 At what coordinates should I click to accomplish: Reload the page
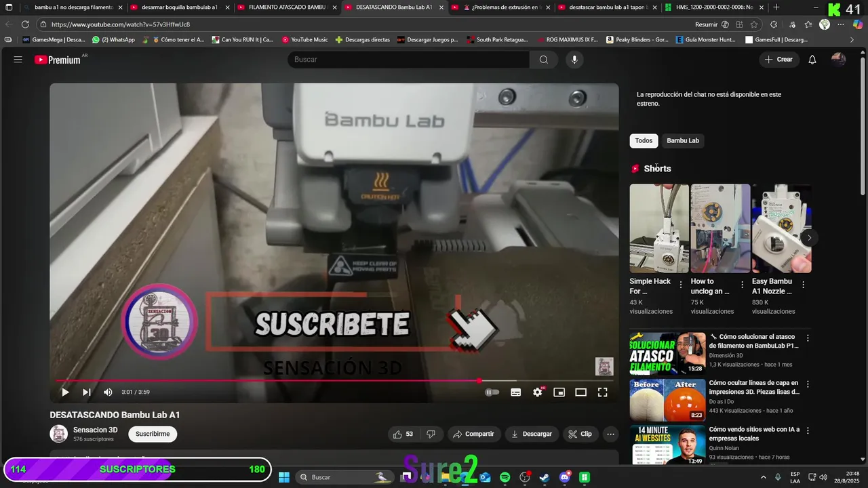pyautogui.click(x=25, y=24)
